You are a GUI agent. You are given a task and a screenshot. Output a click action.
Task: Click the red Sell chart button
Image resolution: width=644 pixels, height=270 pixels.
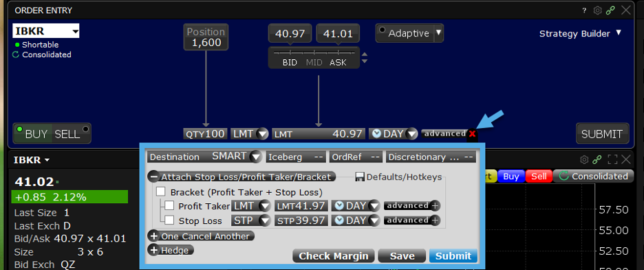coord(539,176)
